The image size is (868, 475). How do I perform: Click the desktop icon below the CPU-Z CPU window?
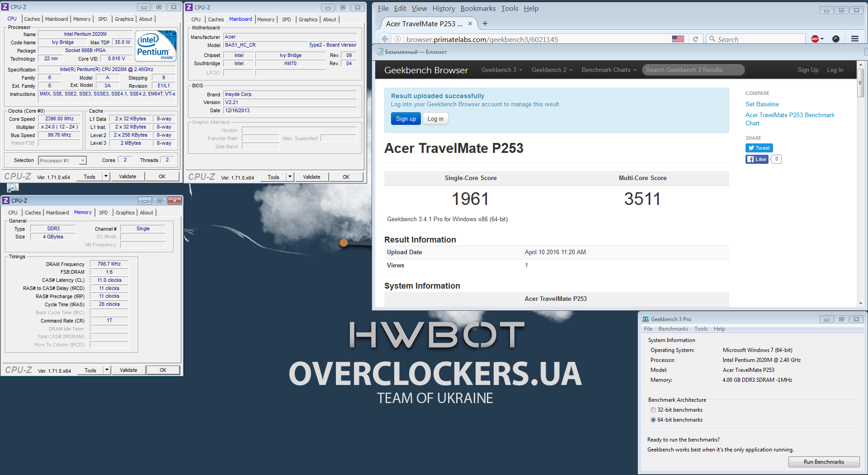[x=13, y=187]
